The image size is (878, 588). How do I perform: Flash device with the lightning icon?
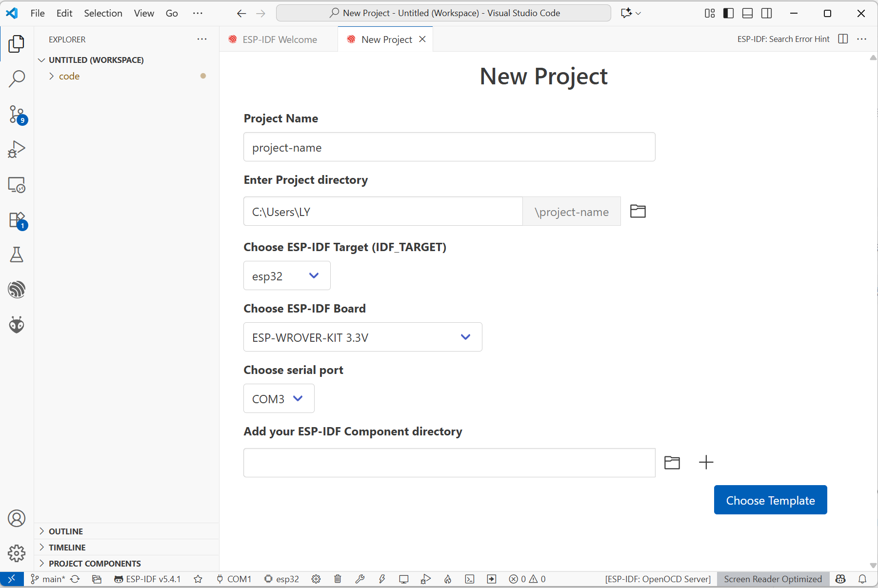coord(382,579)
